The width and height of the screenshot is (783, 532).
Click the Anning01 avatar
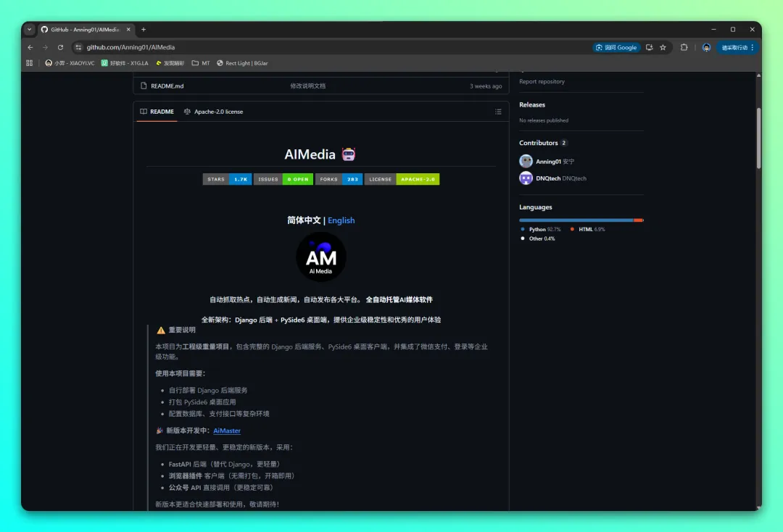[526, 161]
